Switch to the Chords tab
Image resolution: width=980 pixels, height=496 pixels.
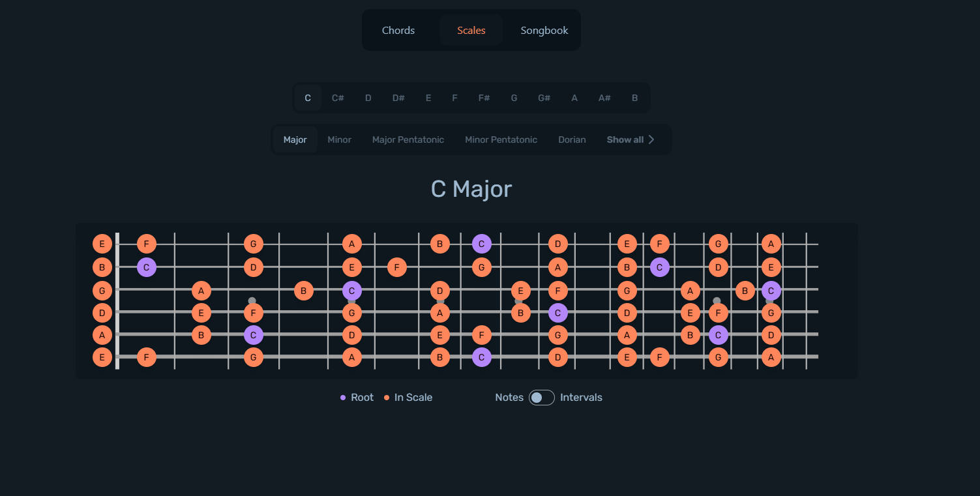click(398, 30)
